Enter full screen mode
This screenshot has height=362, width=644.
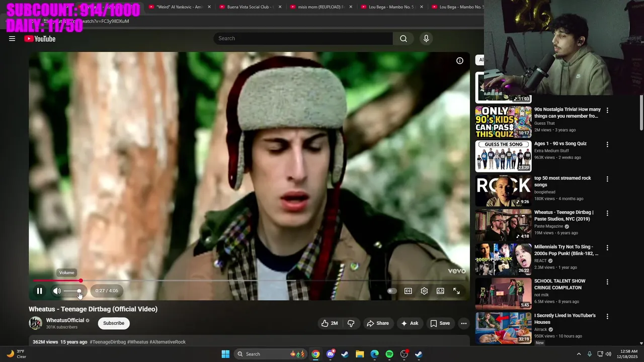pyautogui.click(x=456, y=291)
